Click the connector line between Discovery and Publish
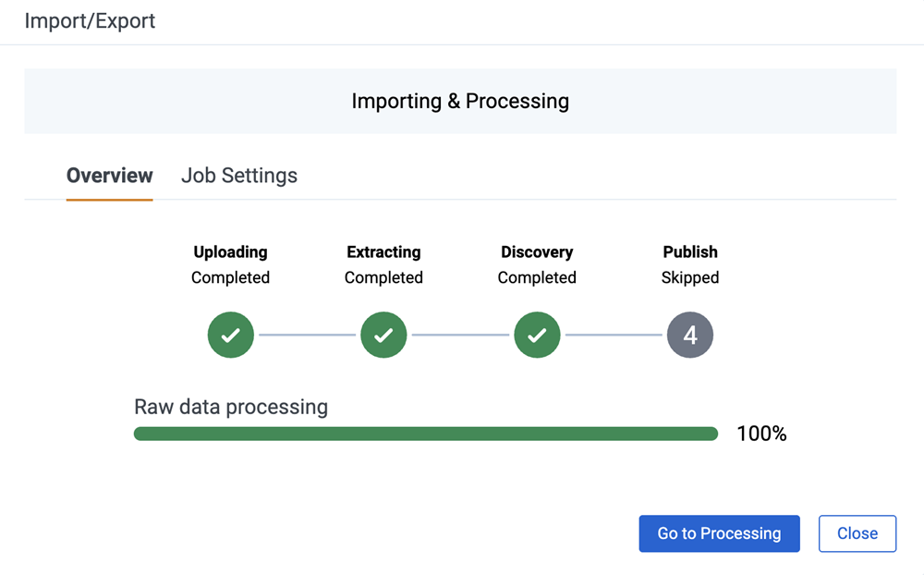This screenshot has width=924, height=575. tap(614, 335)
